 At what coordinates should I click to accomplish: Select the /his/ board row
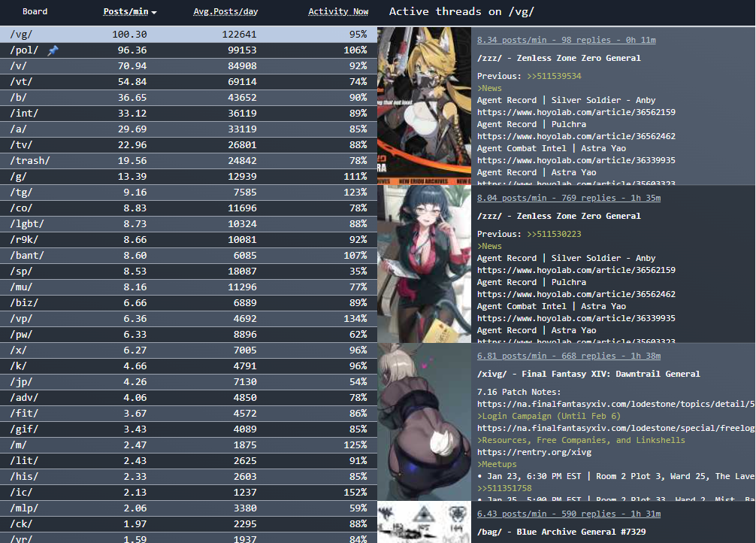189,476
